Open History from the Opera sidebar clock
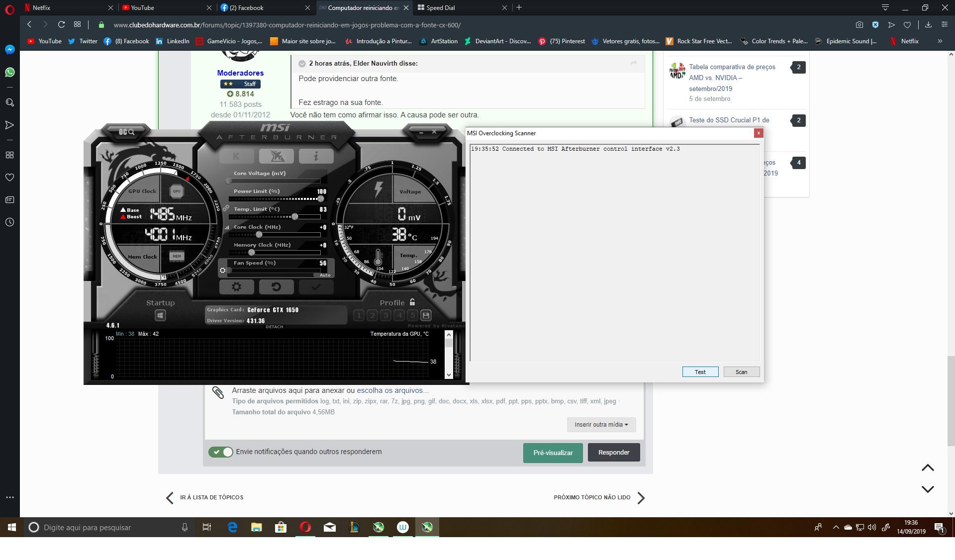 pos(9,222)
